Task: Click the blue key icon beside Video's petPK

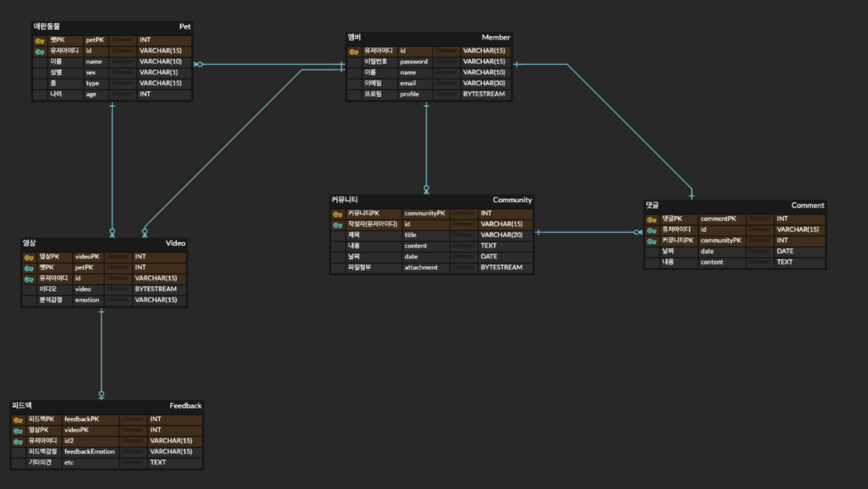Action: click(x=29, y=268)
